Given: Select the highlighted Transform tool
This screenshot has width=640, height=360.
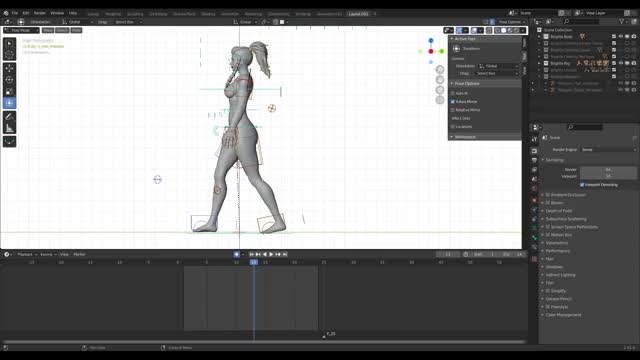Looking at the screenshot, I should pos(10,103).
